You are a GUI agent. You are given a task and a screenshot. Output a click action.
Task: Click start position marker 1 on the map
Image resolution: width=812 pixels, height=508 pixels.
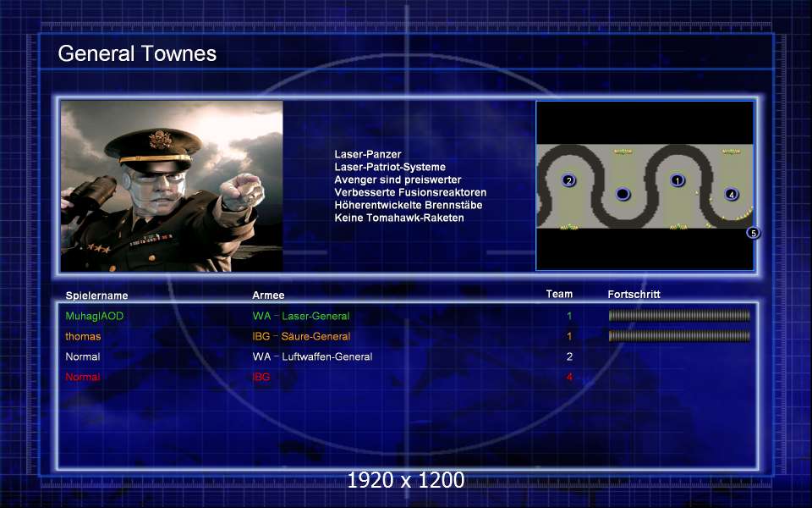[x=677, y=180]
